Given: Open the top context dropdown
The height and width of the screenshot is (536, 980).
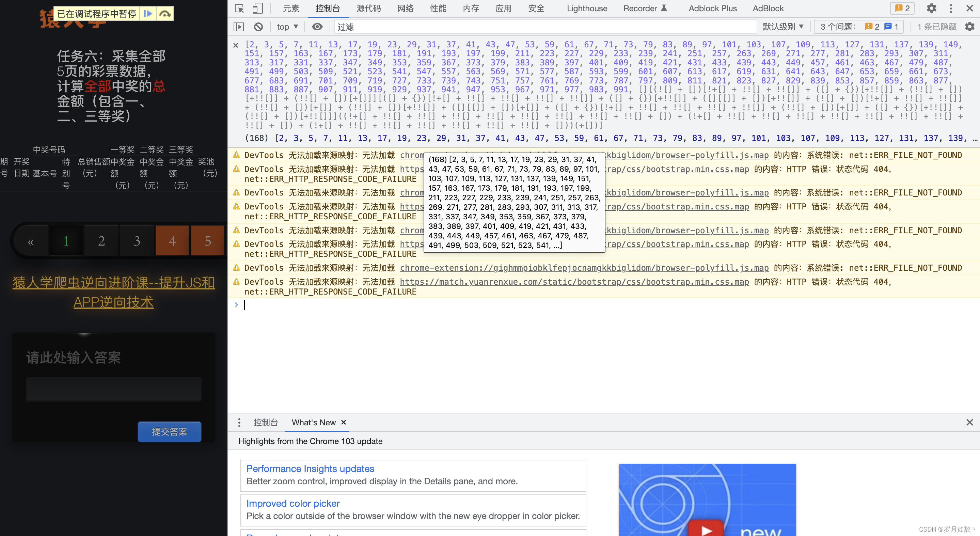Looking at the screenshot, I should tap(287, 27).
